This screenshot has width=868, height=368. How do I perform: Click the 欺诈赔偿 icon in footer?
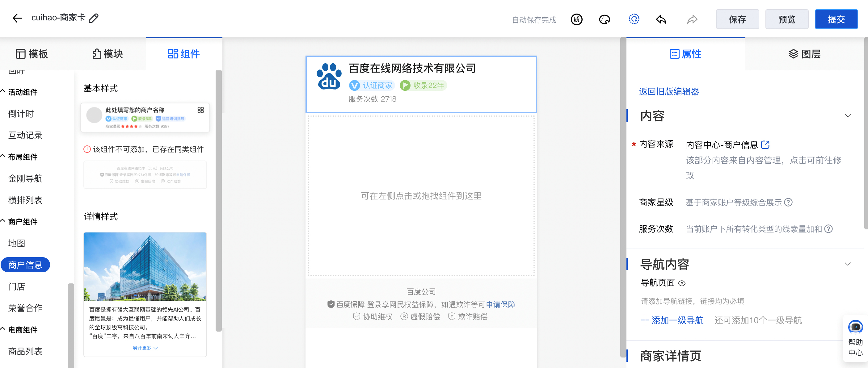(x=452, y=316)
